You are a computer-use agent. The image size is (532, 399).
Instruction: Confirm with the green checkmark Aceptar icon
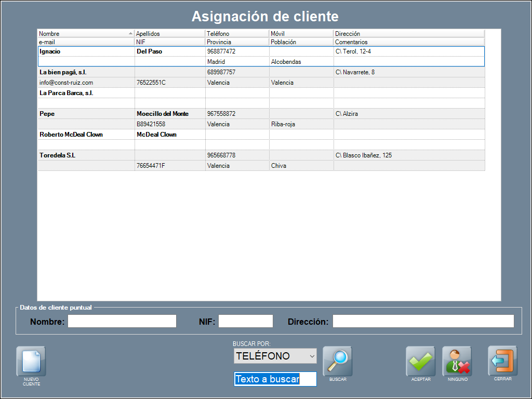420,361
